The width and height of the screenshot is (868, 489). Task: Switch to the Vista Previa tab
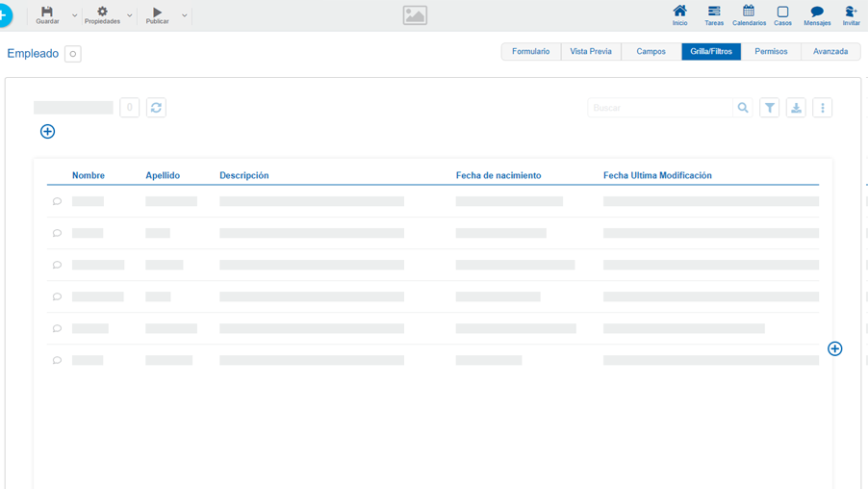(591, 52)
